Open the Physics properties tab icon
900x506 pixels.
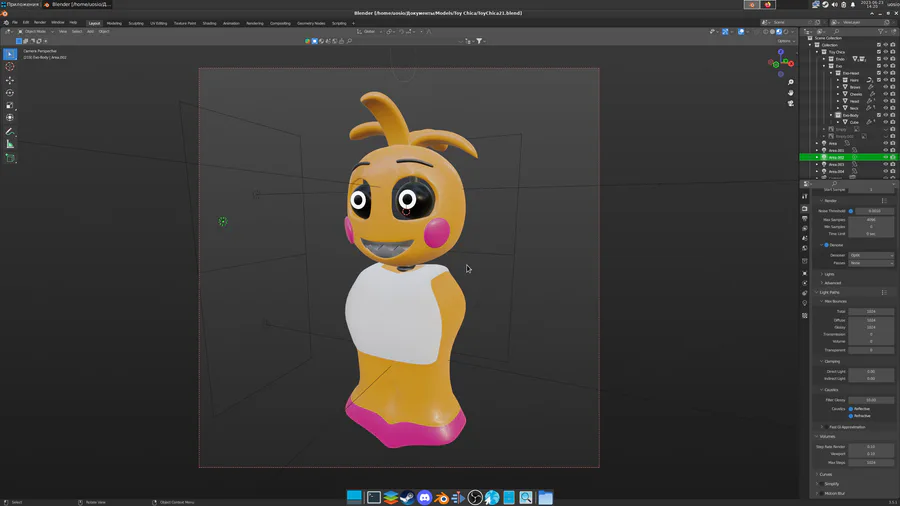(805, 283)
